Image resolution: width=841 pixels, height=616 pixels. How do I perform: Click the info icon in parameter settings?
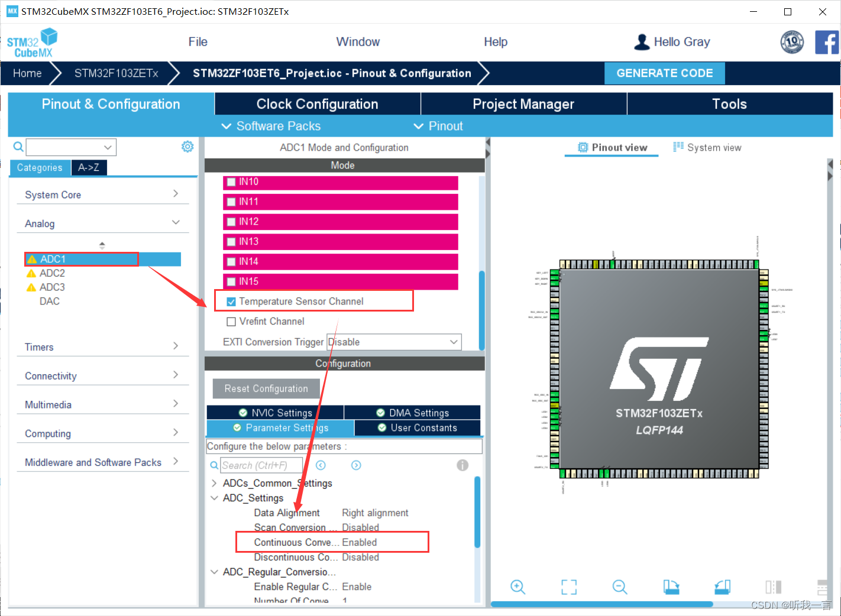pos(462,465)
